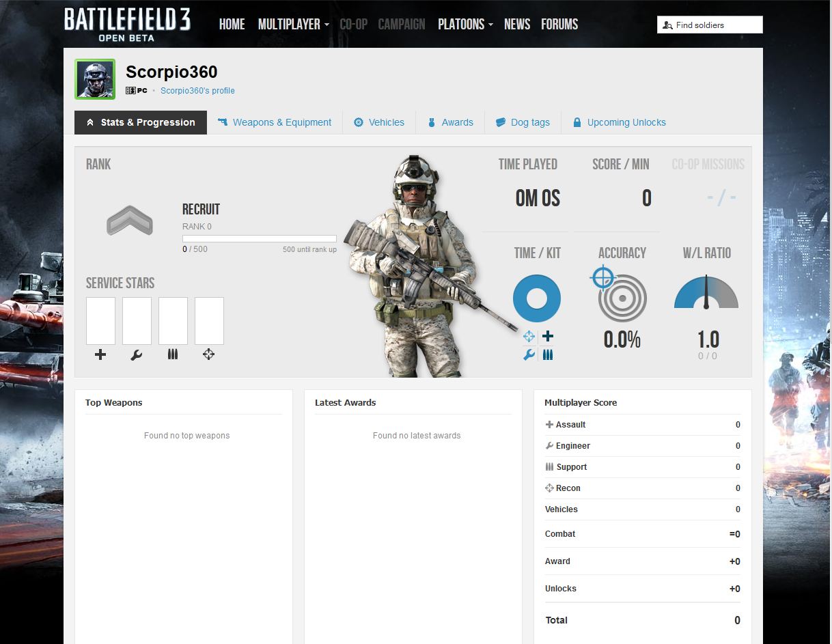Click the Time / Kit donut chart
This screenshot has width=832, height=644.
(537, 298)
